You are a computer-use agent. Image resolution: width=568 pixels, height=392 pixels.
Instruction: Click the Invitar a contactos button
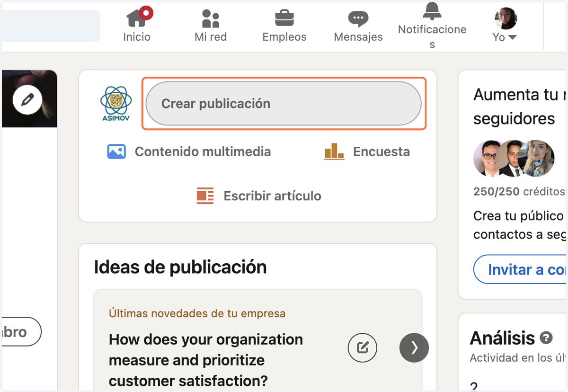coord(520,269)
